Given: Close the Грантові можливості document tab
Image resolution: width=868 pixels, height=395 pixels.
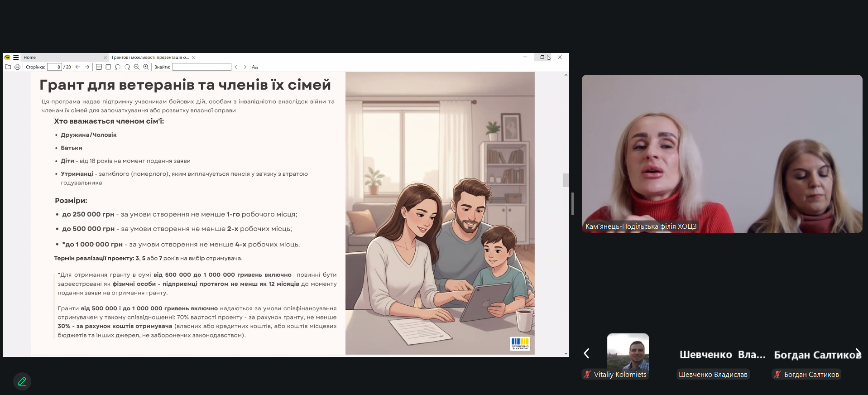Looking at the screenshot, I should click(194, 58).
